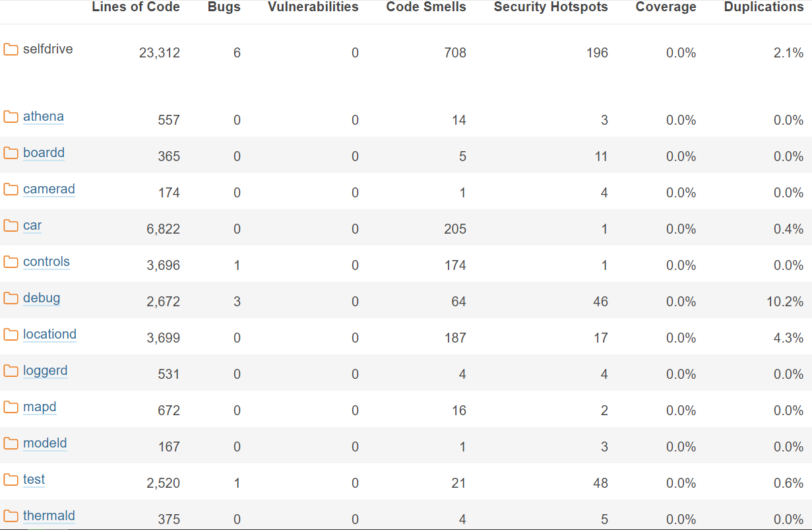Click the Lines of Code column header
Viewport: 812px width, 530px height.
tap(136, 7)
